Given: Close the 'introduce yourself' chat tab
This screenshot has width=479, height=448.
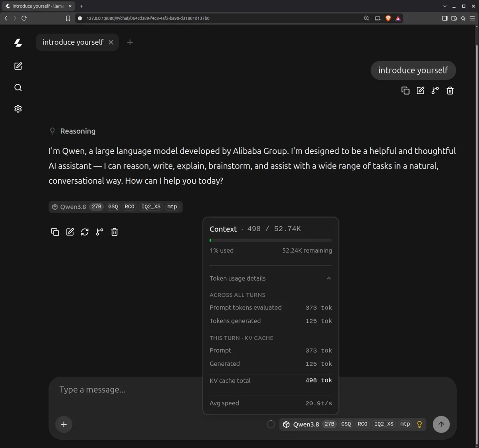Looking at the screenshot, I should (x=111, y=42).
